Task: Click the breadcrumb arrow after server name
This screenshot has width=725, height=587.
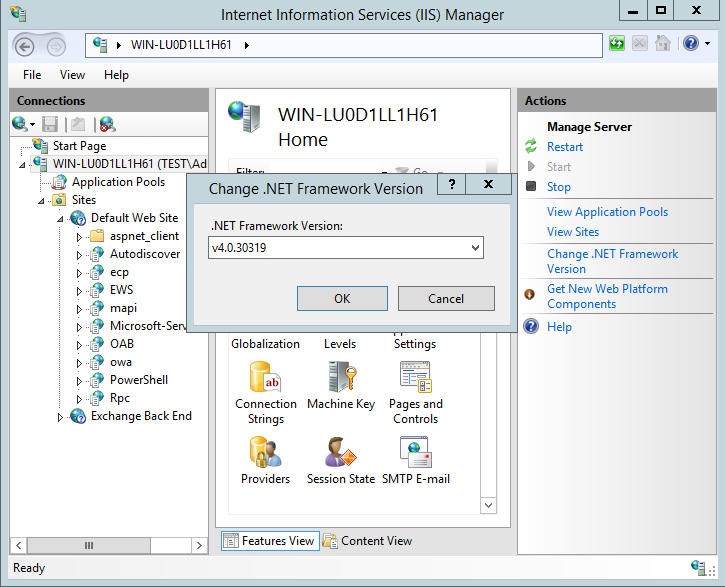Action: pos(247,45)
